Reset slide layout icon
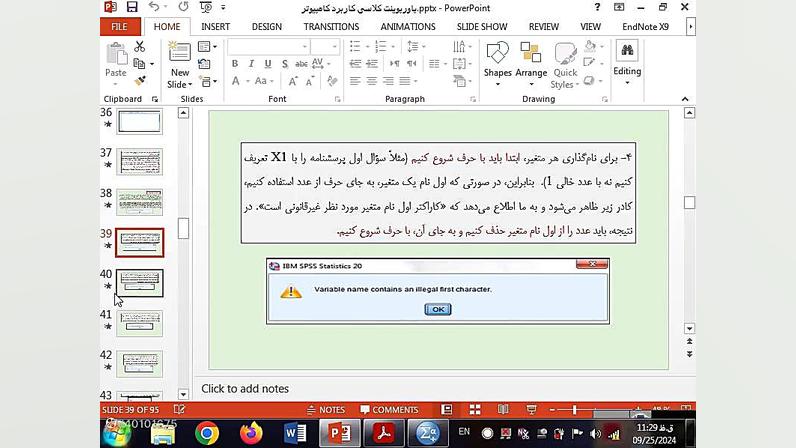The width and height of the screenshot is (796, 448). pyautogui.click(x=204, y=64)
